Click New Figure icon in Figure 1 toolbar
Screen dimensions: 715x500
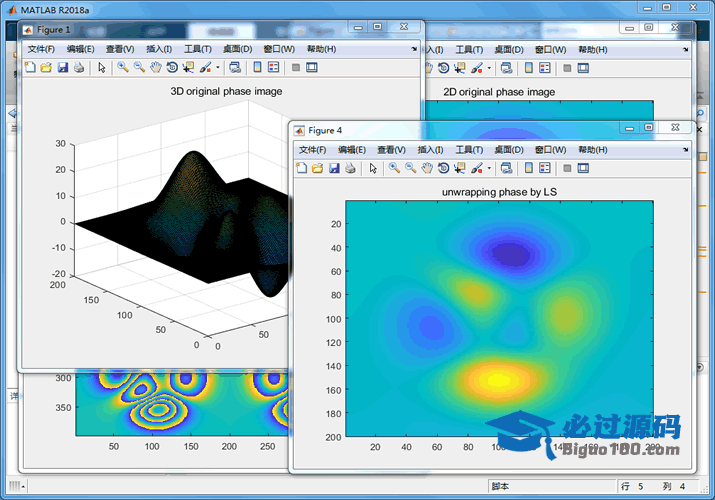(30, 68)
